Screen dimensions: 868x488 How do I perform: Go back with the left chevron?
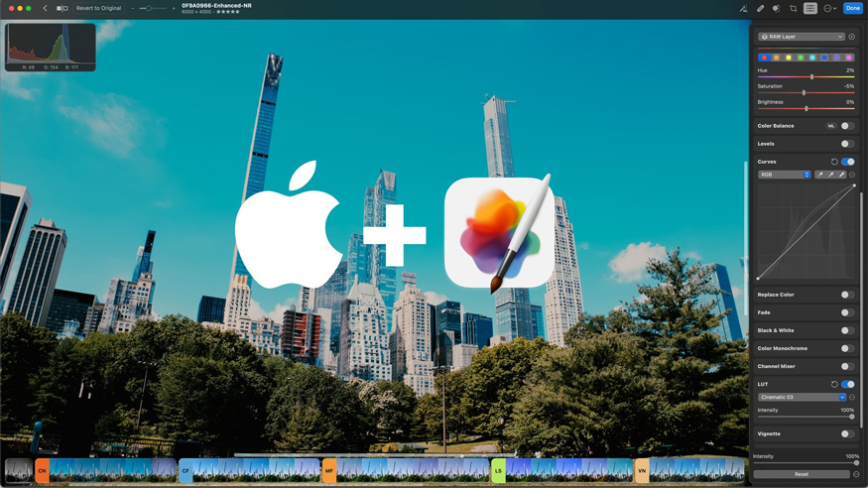point(46,8)
